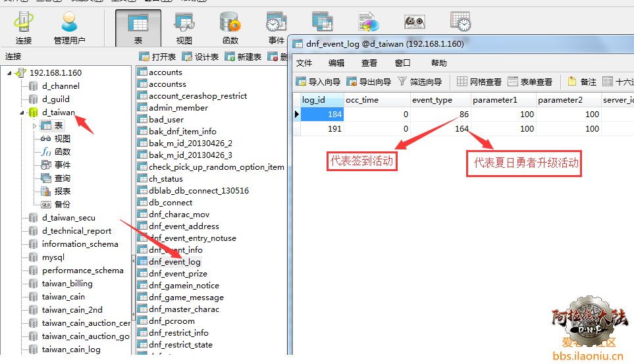Click the 导出向导 export wizard button

click(369, 82)
